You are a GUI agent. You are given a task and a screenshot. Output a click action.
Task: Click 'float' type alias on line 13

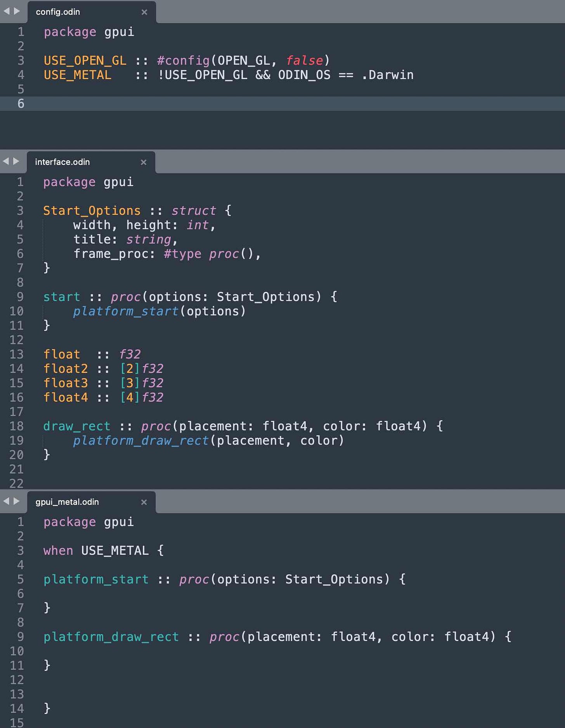[61, 354]
